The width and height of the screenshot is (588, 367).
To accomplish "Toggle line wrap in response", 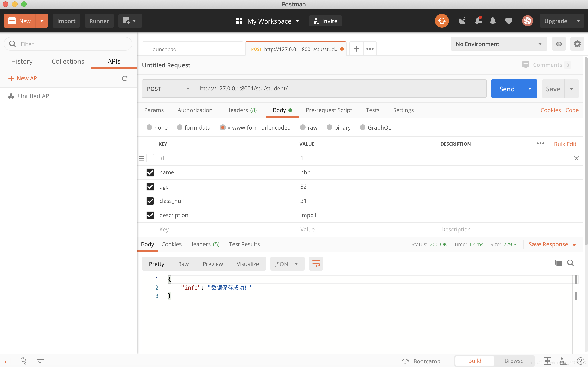I will pos(316,264).
